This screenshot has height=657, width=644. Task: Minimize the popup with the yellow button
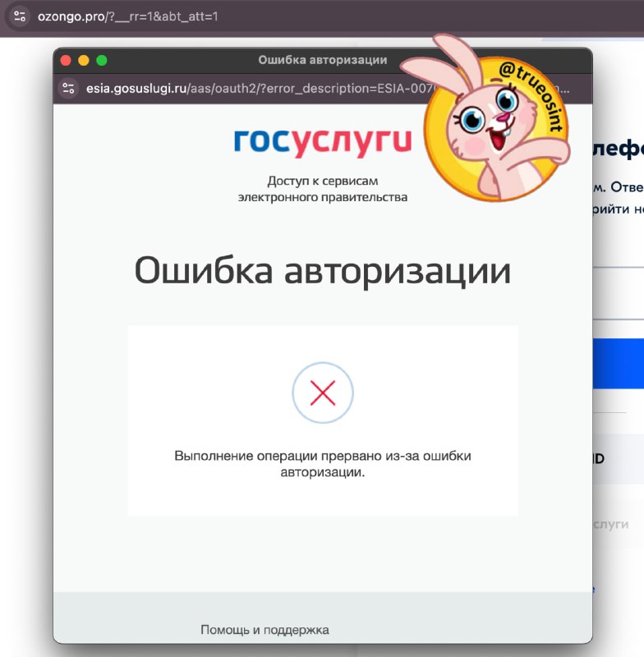click(84, 60)
